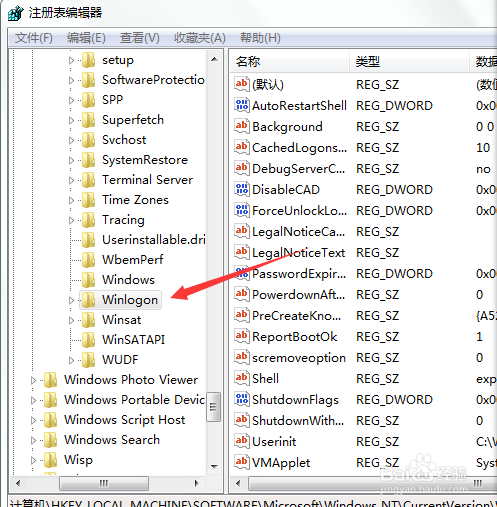Click the WUDF folder icon
This screenshot has height=507, width=497.
pyautogui.click(x=89, y=360)
